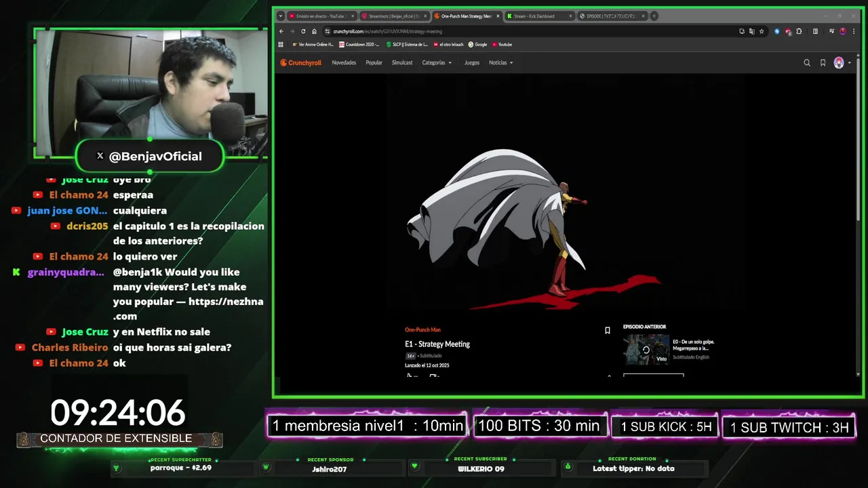Open Chrome three-dot menu
Image resolution: width=868 pixels, height=488 pixels.
click(x=853, y=31)
